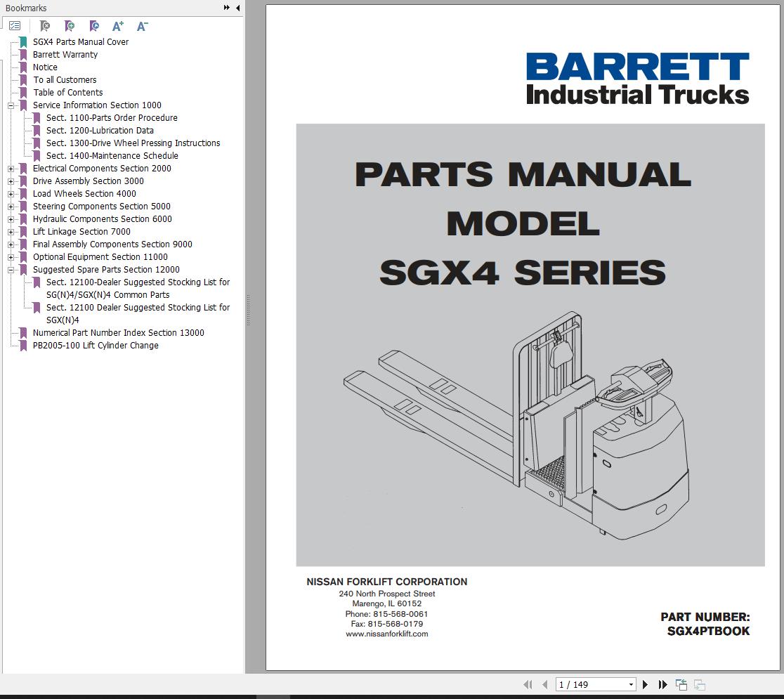Click the Barrett Industrial Trucks logo
This screenshot has width=784, height=699.
coord(637,79)
